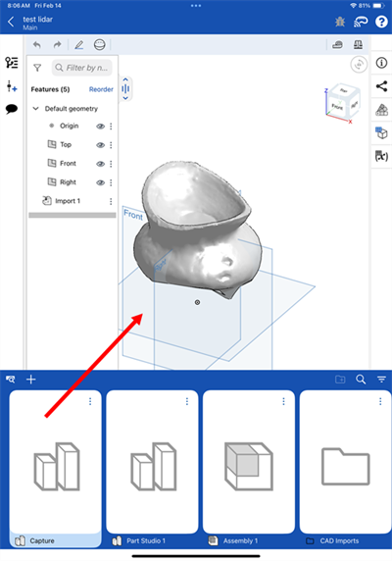This screenshot has height=561, width=392.
Task: Tap the Reorder link in Features
Action: pyautogui.click(x=101, y=89)
